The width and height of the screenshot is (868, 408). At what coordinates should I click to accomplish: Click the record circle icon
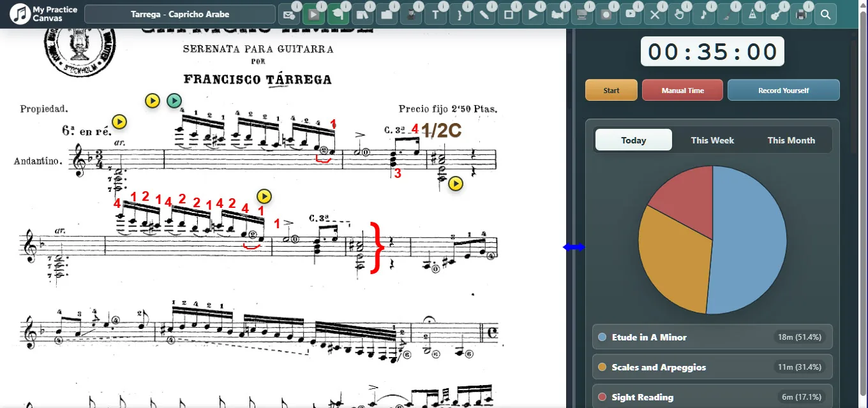pos(606,15)
